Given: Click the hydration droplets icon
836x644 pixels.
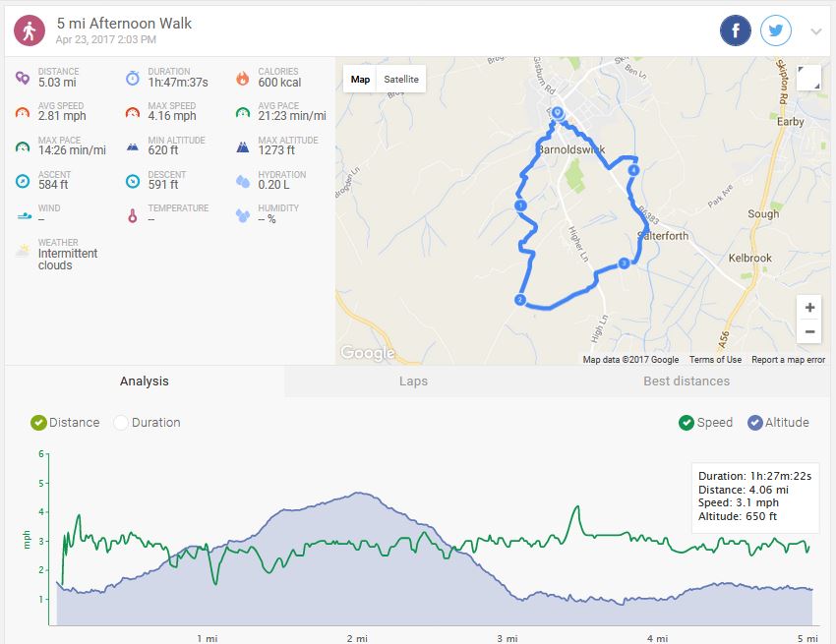Looking at the screenshot, I should tap(242, 181).
